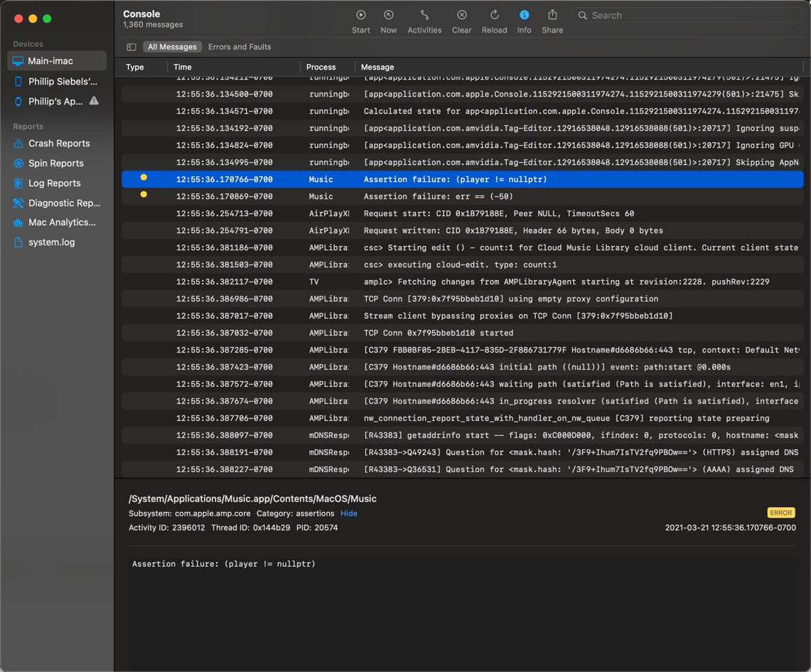Select system.log in the sidebar
Viewport: 811px width, 672px height.
click(x=51, y=242)
